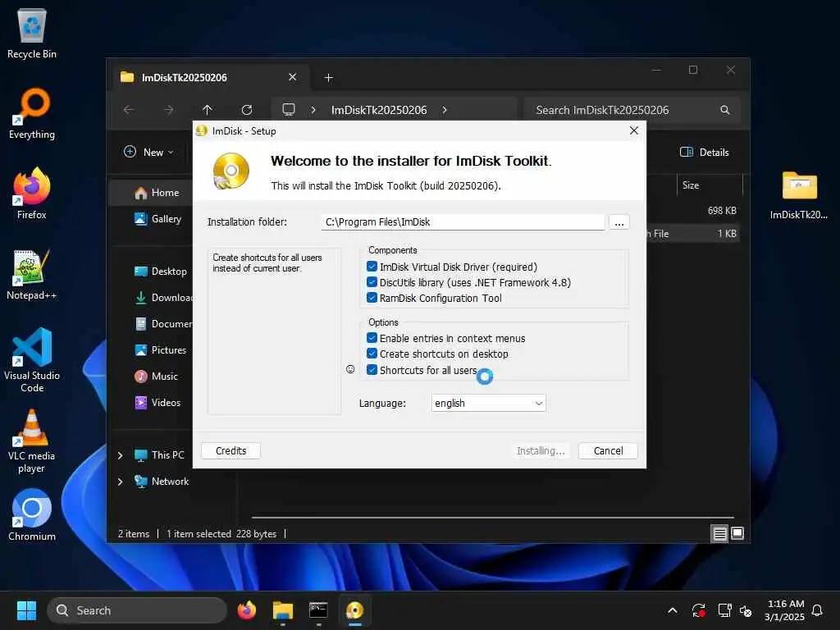Open terminal window from taskbar
The width and height of the screenshot is (840, 630).
coord(318,610)
